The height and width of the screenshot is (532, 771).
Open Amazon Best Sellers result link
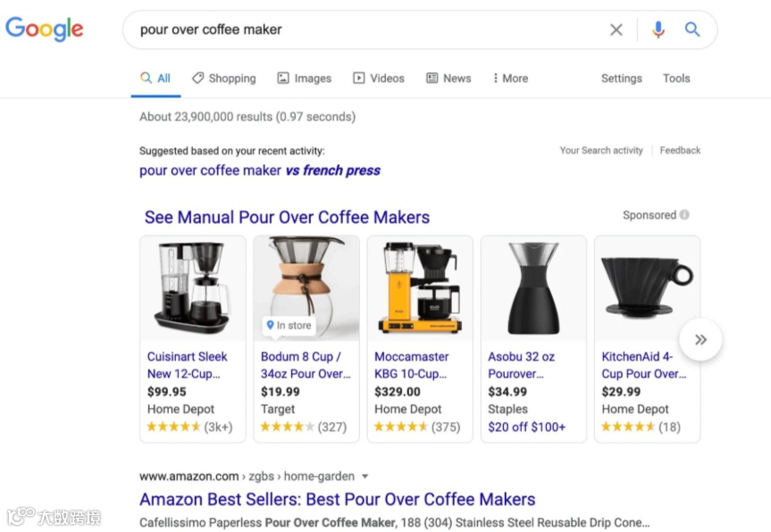[x=338, y=499]
